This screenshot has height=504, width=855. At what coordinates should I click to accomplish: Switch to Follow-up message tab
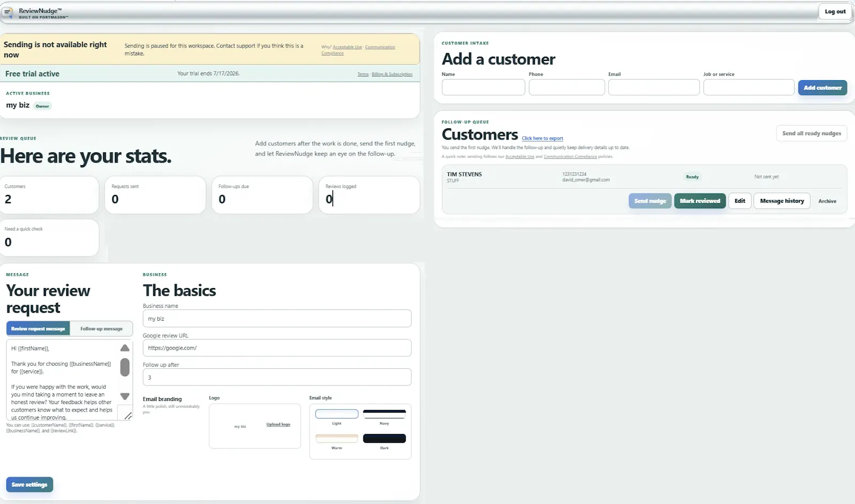click(102, 329)
